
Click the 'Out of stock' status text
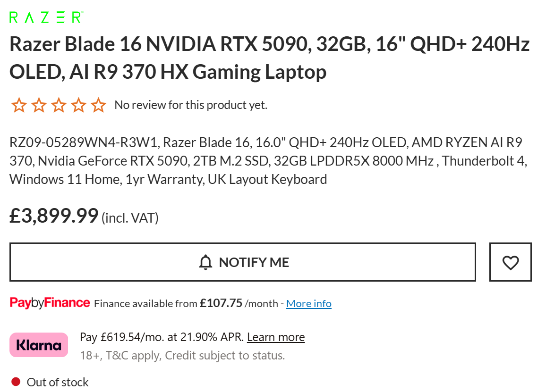[x=58, y=382]
